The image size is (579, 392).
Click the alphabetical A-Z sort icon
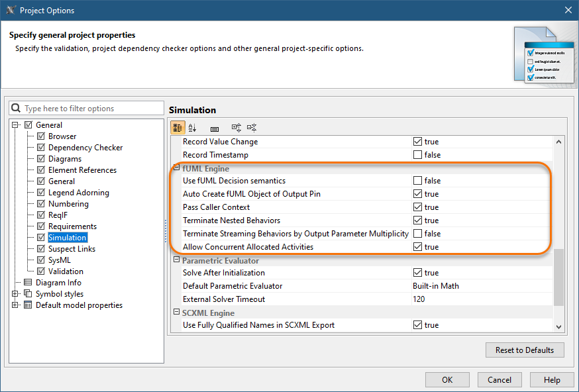pos(193,128)
